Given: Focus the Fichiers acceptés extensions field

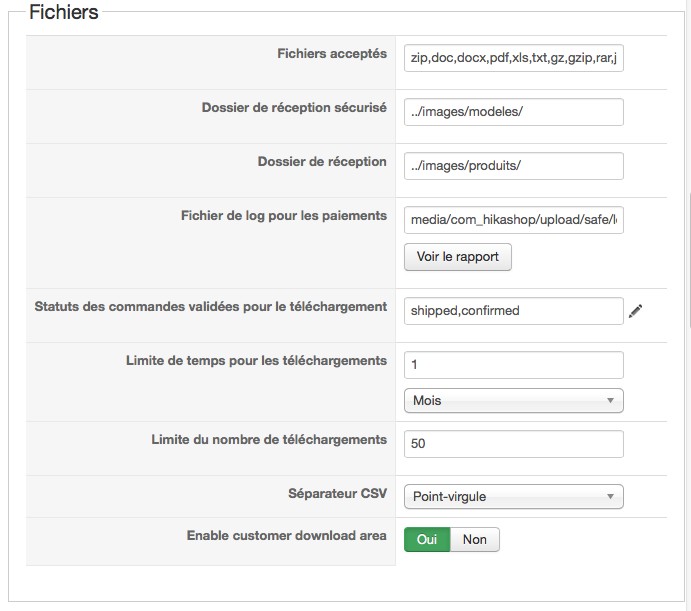Looking at the screenshot, I should [513, 58].
